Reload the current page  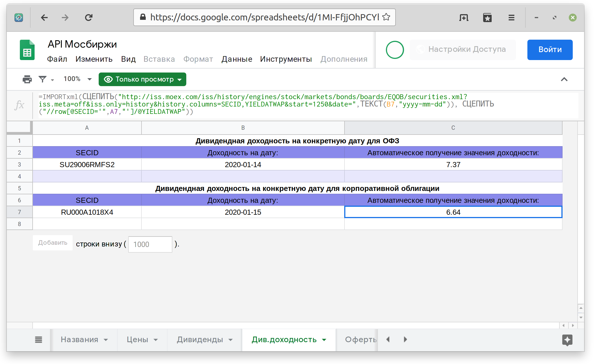[x=89, y=18]
